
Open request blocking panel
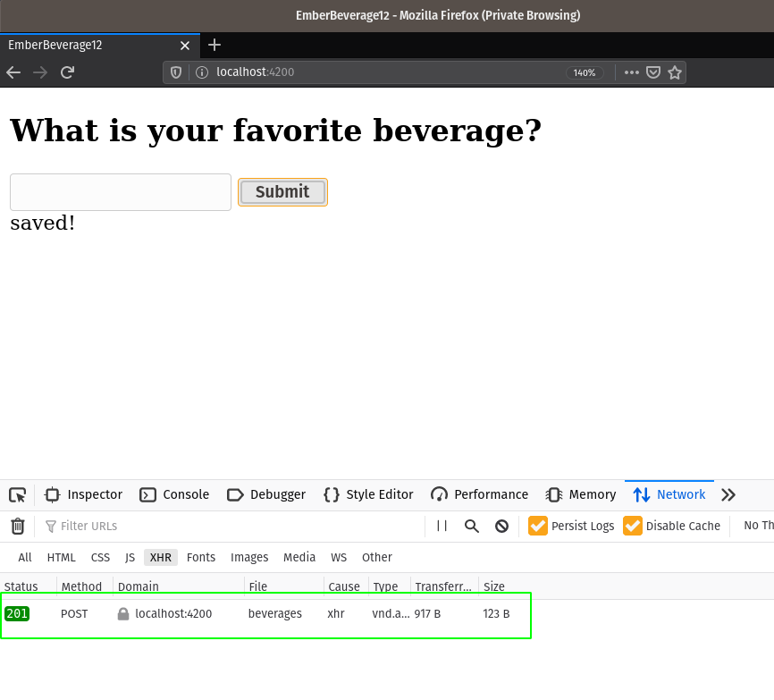pyautogui.click(x=501, y=526)
